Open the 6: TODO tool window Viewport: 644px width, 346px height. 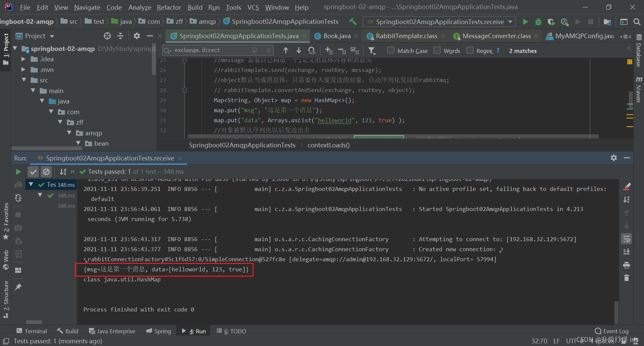231,331
